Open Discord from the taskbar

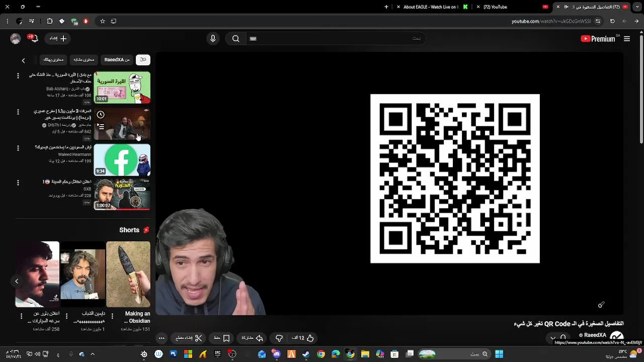point(276,354)
